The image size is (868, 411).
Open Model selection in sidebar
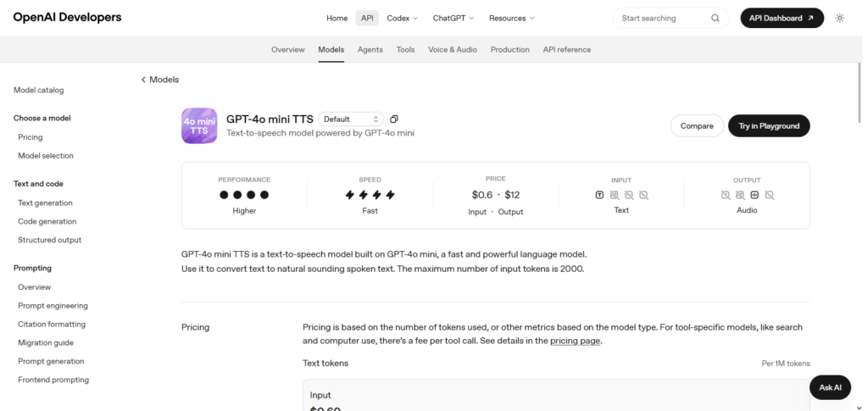[x=46, y=156]
